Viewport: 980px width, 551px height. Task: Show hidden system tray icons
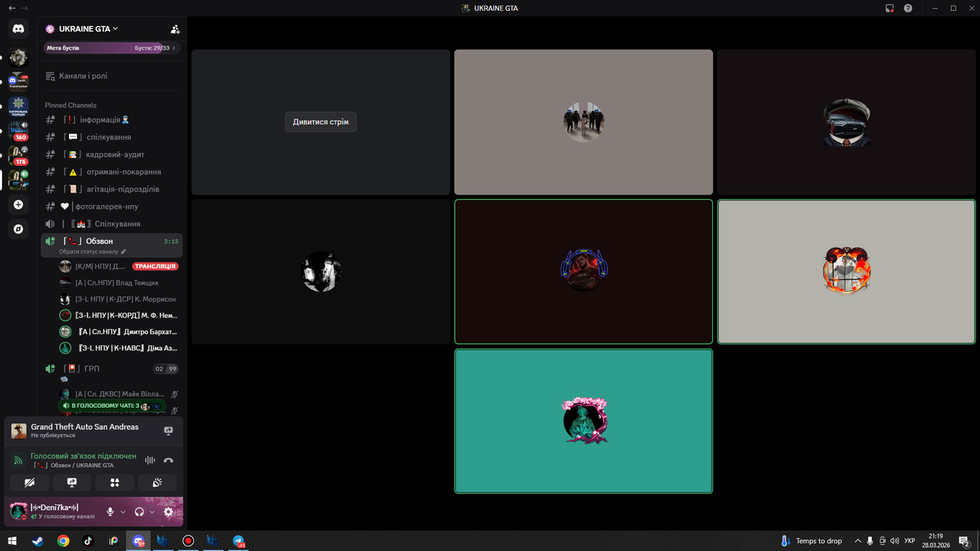click(x=857, y=541)
